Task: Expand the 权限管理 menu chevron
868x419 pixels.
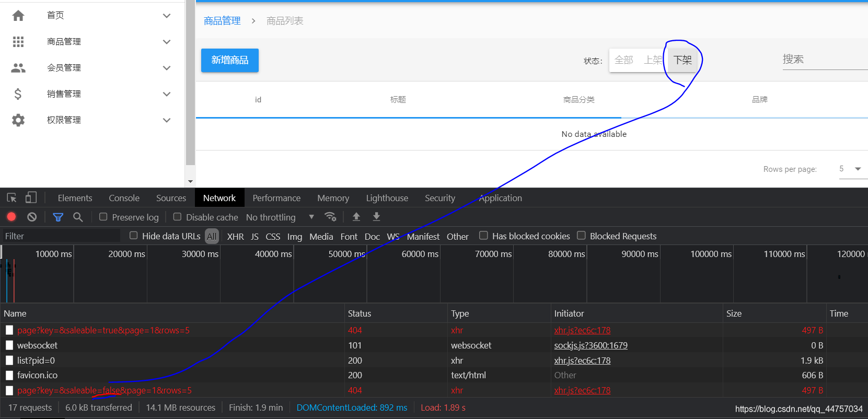Action: click(x=167, y=120)
